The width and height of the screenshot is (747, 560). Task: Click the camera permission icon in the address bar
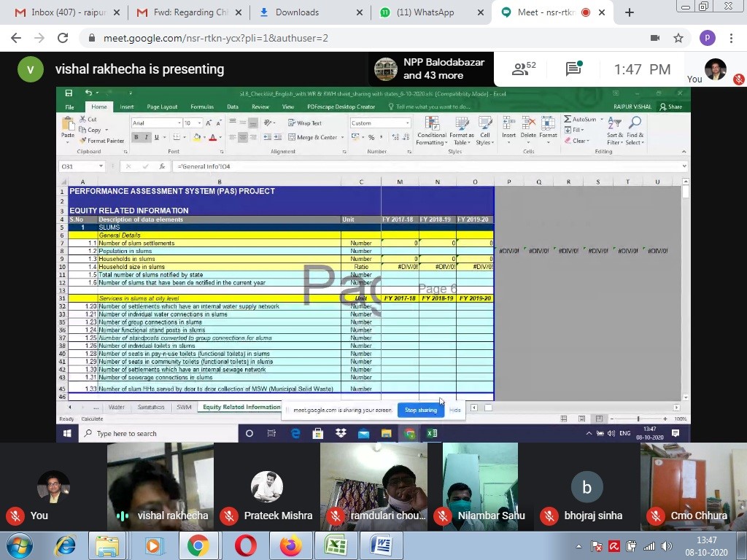pos(655,38)
